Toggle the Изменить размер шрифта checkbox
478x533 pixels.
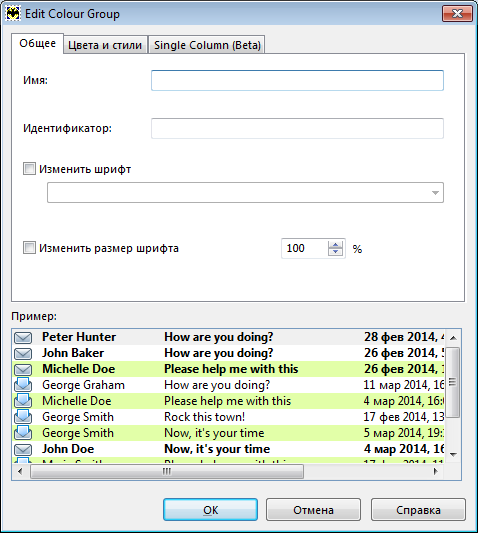point(29,248)
